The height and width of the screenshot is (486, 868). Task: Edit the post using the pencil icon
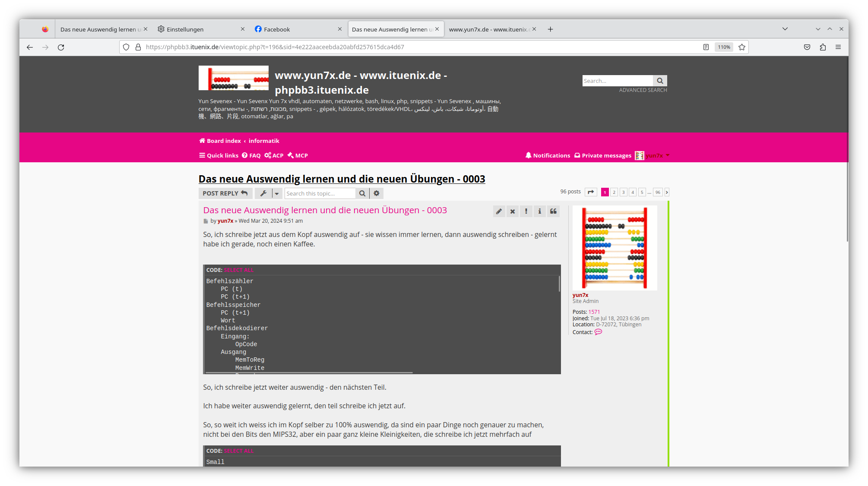[499, 211]
